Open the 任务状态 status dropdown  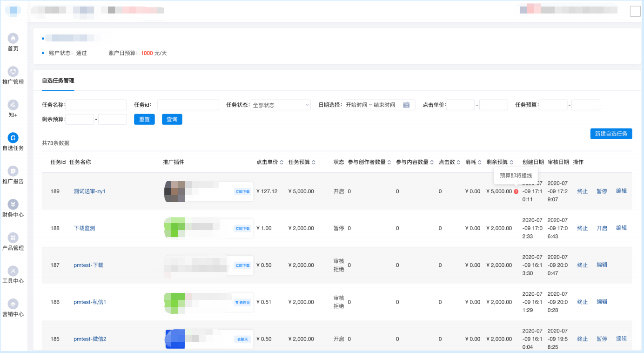[281, 104]
